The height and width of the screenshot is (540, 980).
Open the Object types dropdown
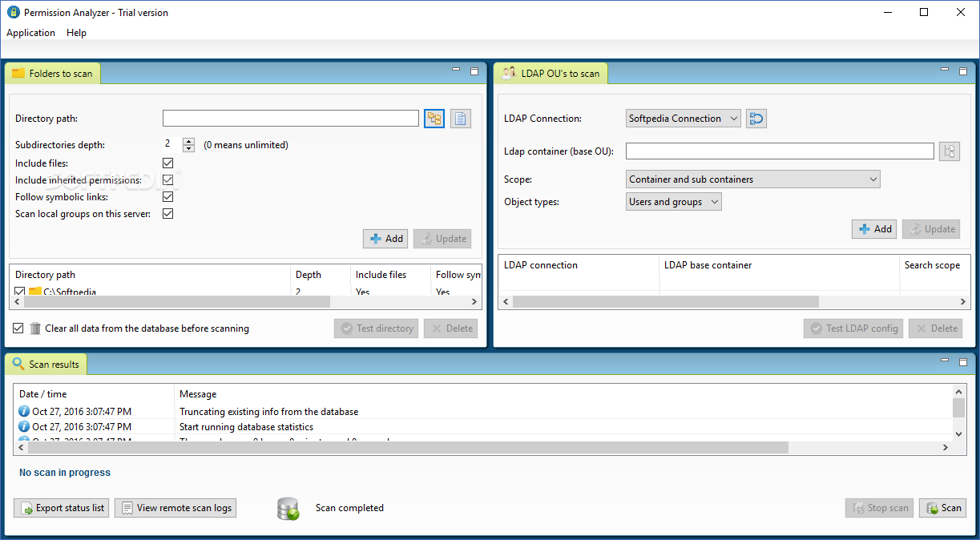(x=674, y=202)
